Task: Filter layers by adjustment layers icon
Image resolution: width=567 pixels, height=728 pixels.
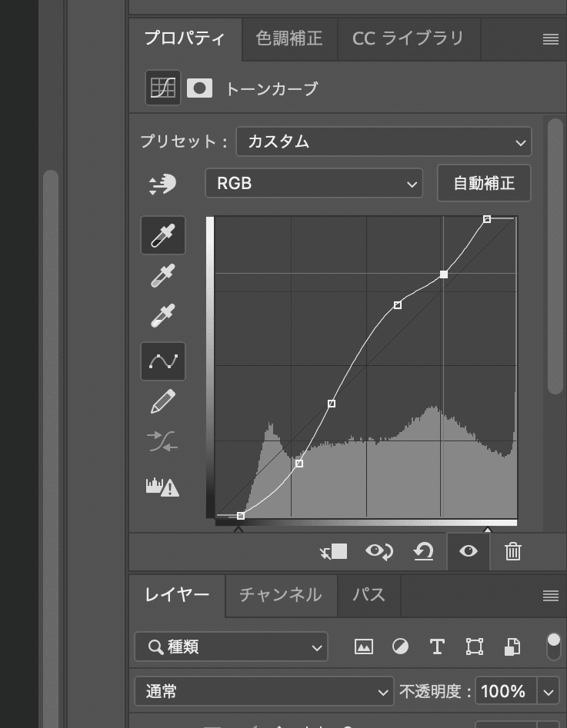Action: tap(400, 647)
